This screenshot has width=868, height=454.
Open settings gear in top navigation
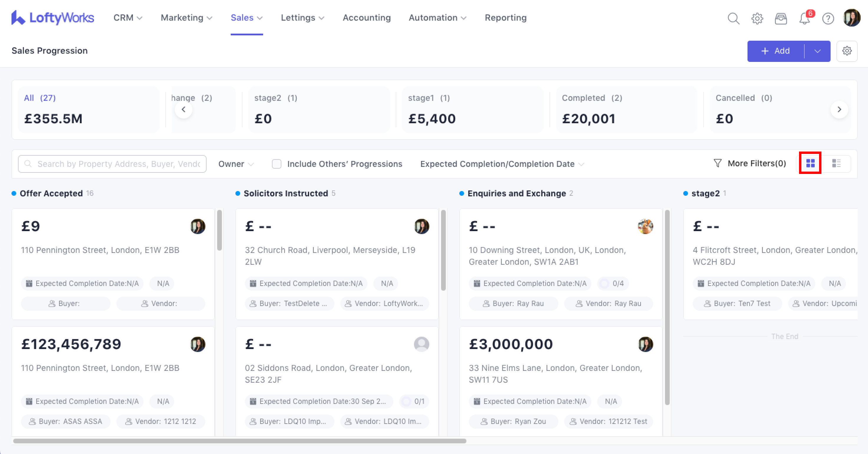pos(757,18)
